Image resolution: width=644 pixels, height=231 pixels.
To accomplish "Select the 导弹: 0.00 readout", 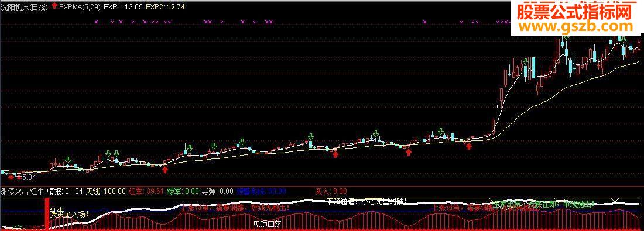I will coord(218,191).
